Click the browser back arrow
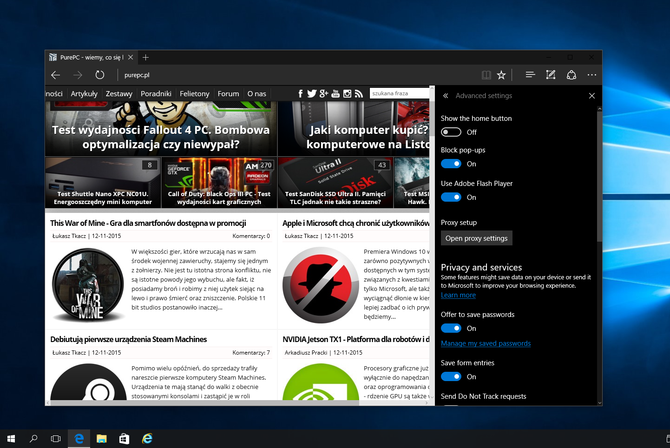This screenshot has width=670, height=448. (56, 75)
